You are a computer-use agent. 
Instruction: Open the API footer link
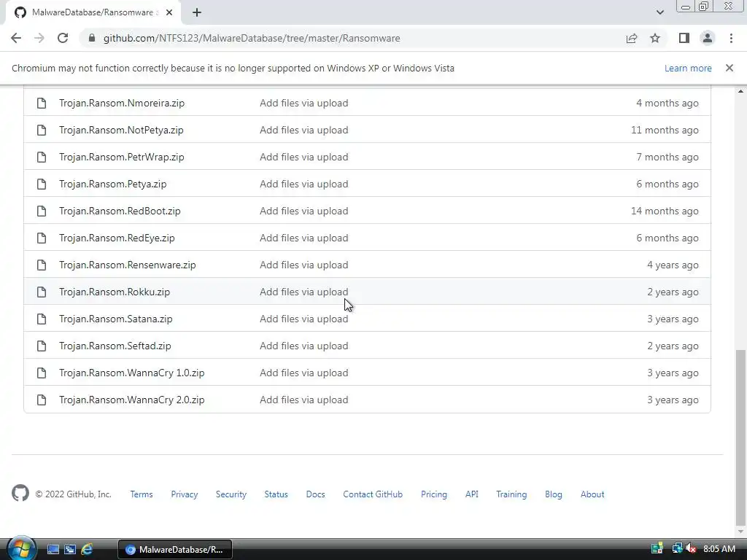472,494
